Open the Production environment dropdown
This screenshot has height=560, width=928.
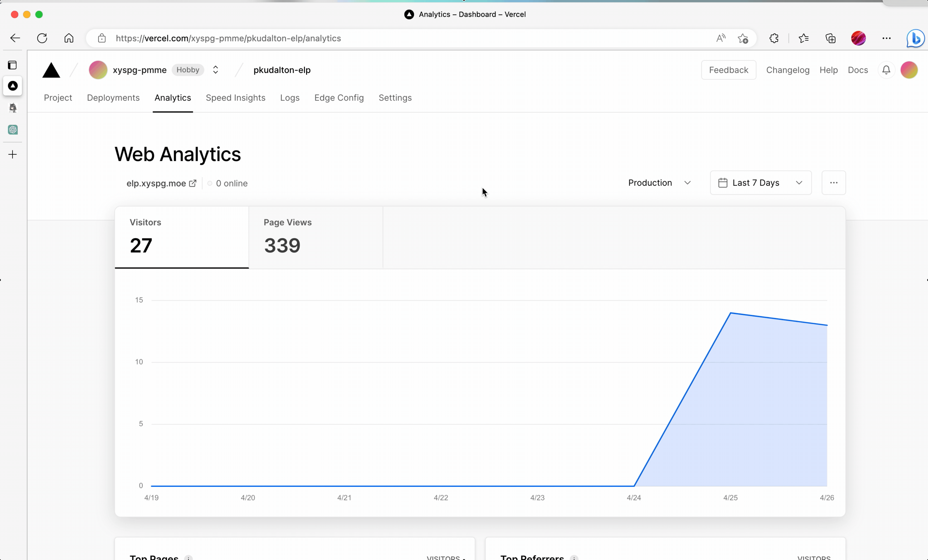pyautogui.click(x=659, y=183)
